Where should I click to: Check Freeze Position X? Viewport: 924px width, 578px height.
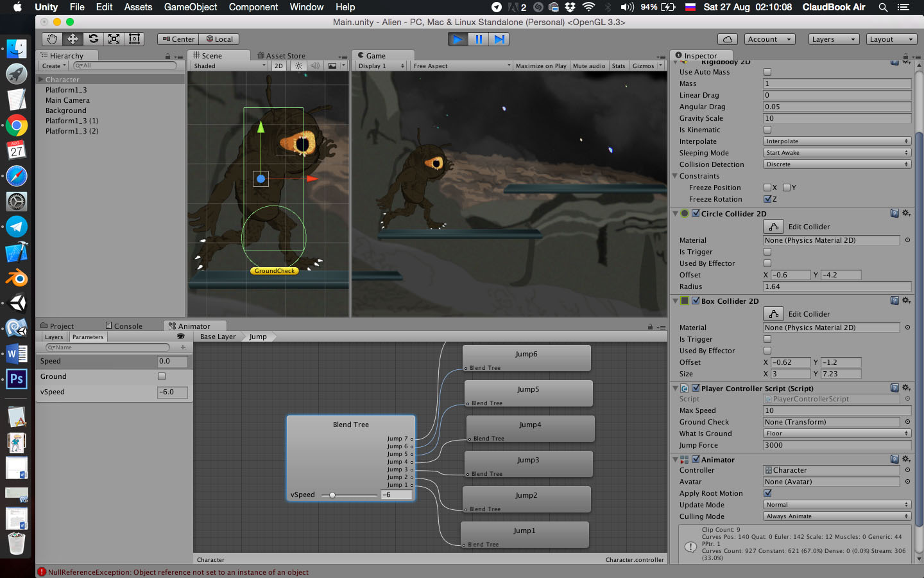click(767, 188)
